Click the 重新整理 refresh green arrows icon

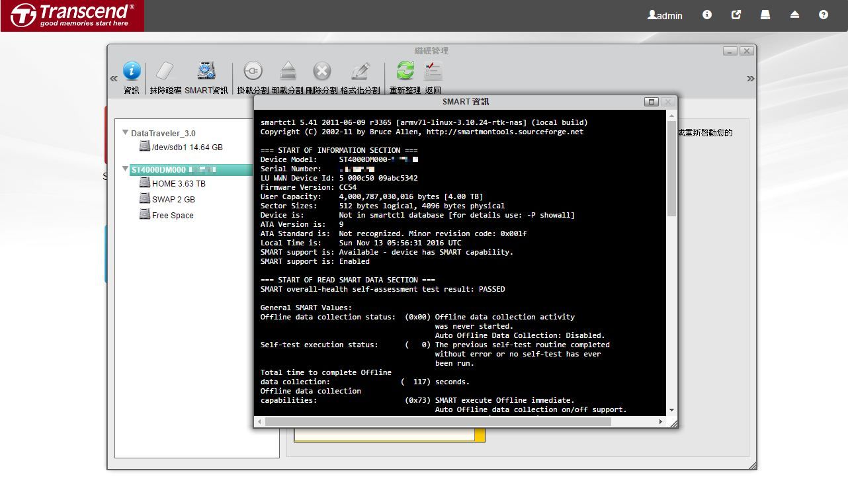405,71
